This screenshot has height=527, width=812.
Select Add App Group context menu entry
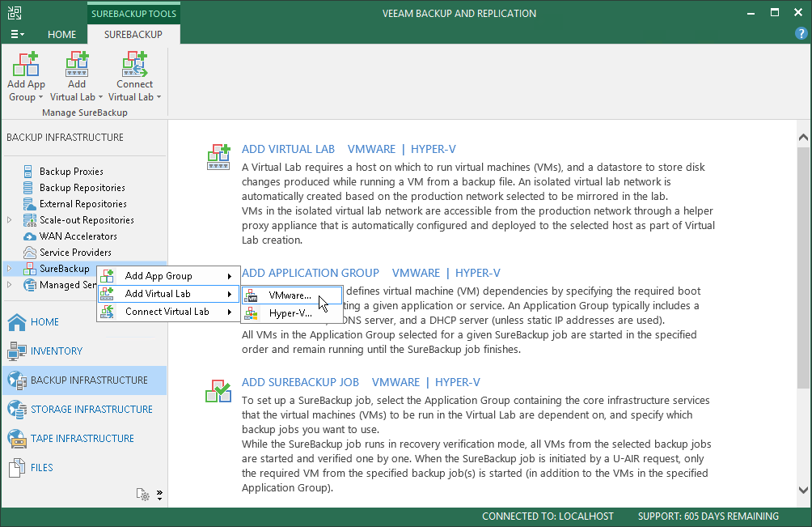click(168, 276)
